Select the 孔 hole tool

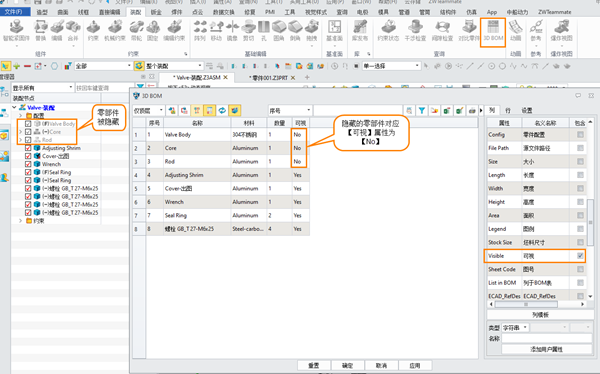coord(264,31)
